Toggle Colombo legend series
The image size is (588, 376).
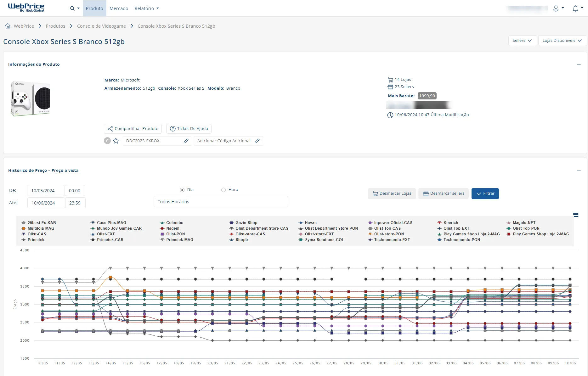(172, 223)
